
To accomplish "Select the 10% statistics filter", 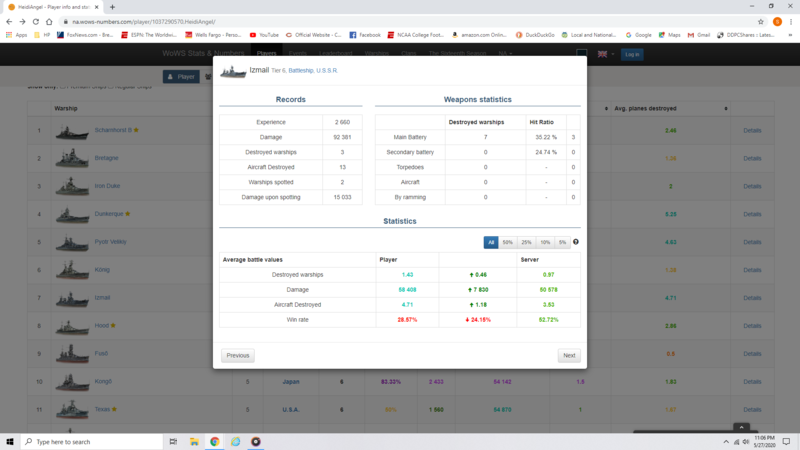I will 545,242.
